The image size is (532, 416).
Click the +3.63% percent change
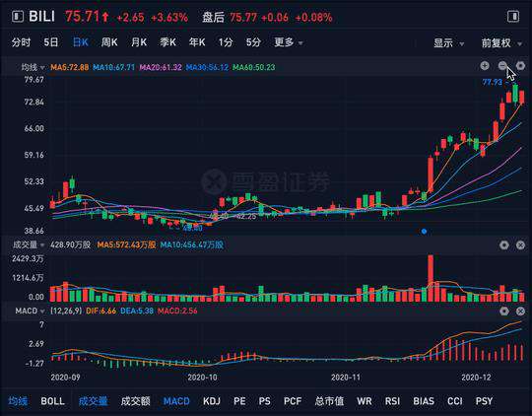click(x=169, y=18)
